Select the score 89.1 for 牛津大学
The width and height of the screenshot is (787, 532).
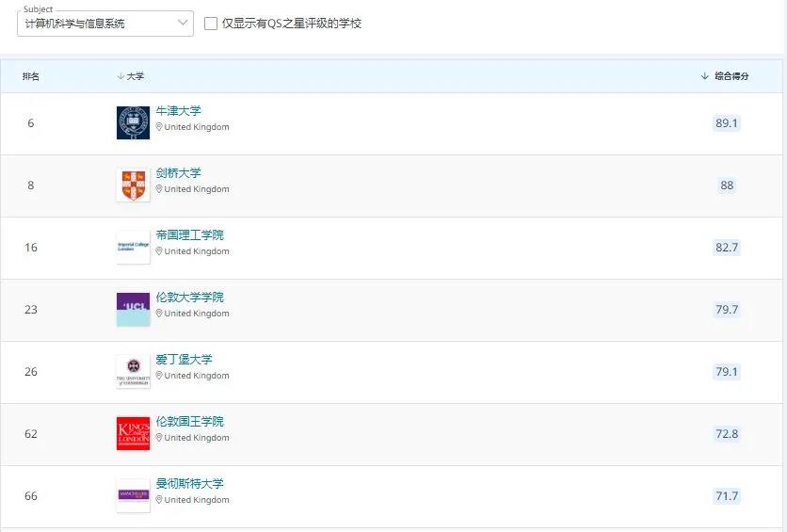[727, 123]
